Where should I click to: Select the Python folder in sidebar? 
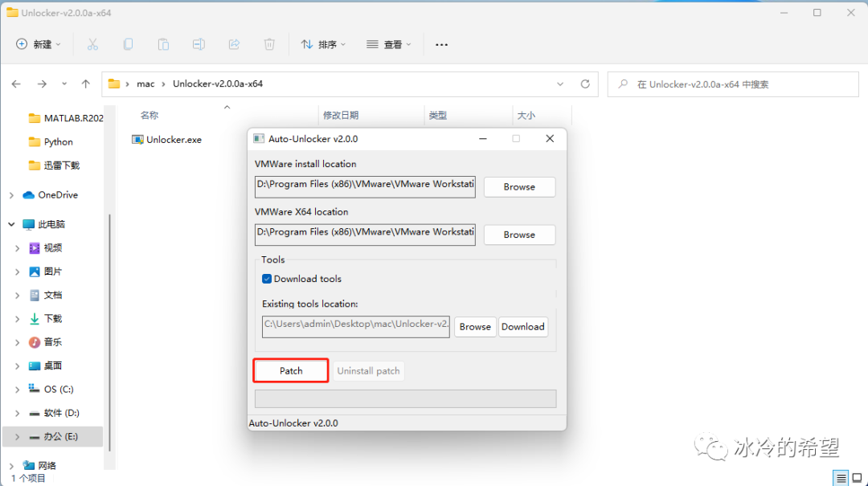pyautogui.click(x=51, y=141)
